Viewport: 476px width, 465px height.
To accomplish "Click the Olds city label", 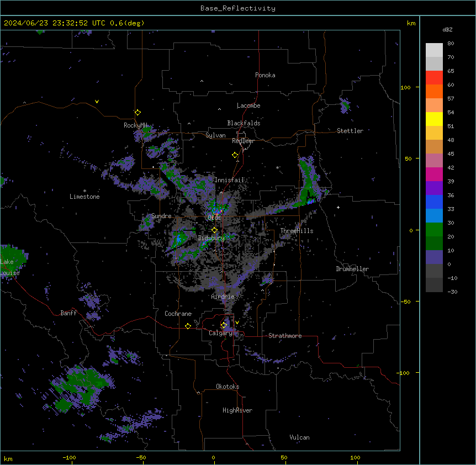I will click(x=214, y=218).
